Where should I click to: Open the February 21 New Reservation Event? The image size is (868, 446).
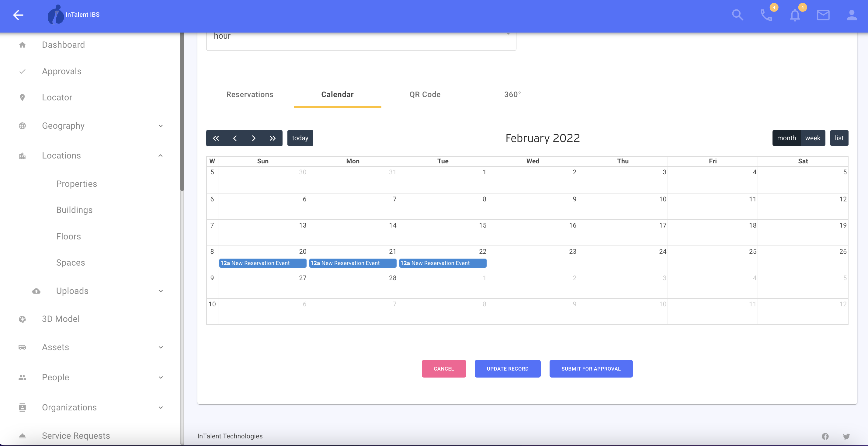352,263
